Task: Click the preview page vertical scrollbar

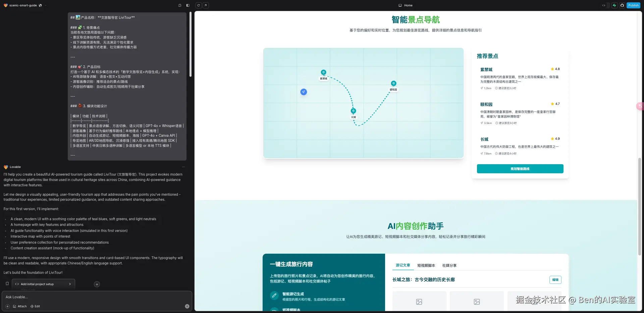Action: [639, 206]
